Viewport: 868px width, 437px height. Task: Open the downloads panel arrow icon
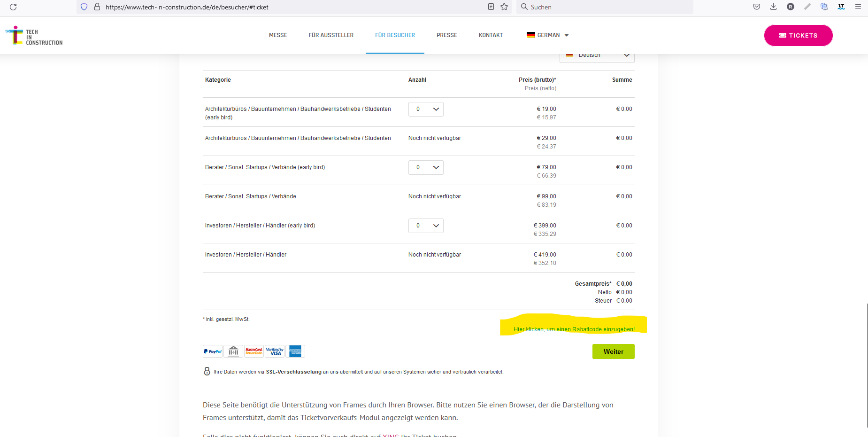pos(774,7)
